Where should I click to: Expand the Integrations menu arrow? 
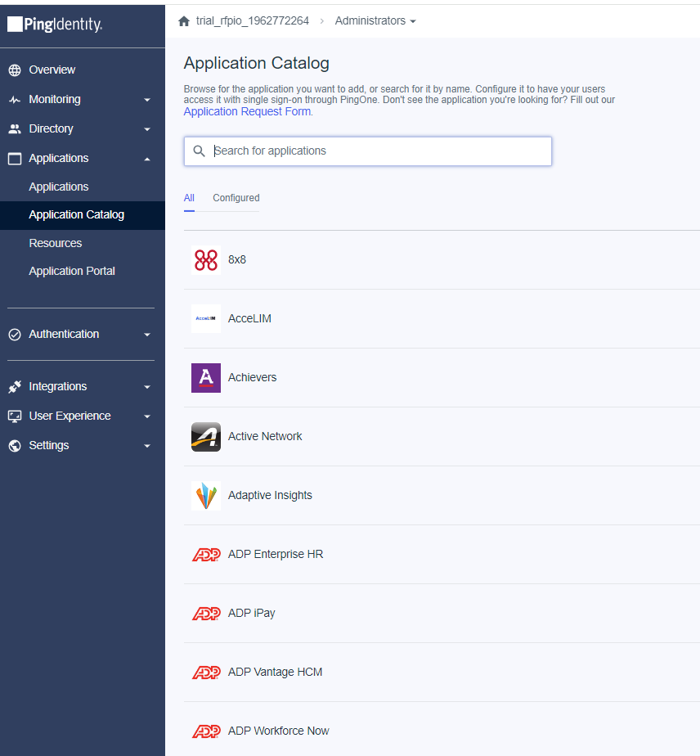[147, 387]
